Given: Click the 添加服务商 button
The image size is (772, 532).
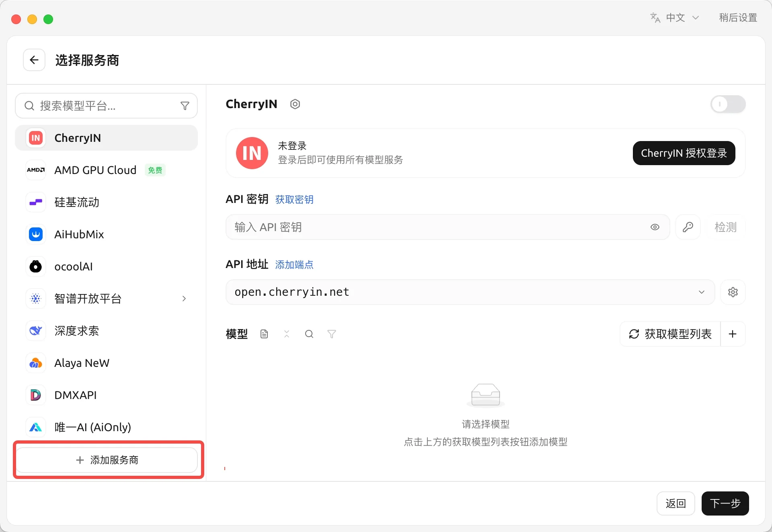Looking at the screenshot, I should click(x=107, y=460).
